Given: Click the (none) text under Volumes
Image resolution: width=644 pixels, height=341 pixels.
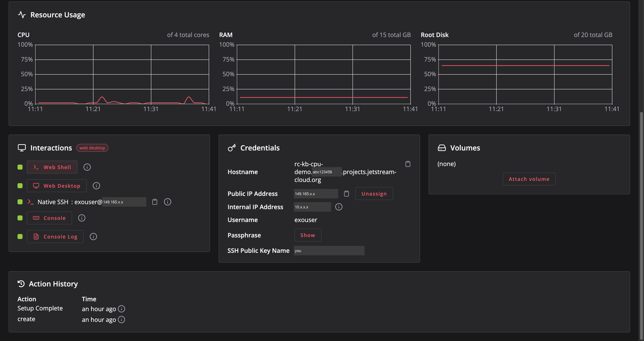Looking at the screenshot, I should (446, 164).
